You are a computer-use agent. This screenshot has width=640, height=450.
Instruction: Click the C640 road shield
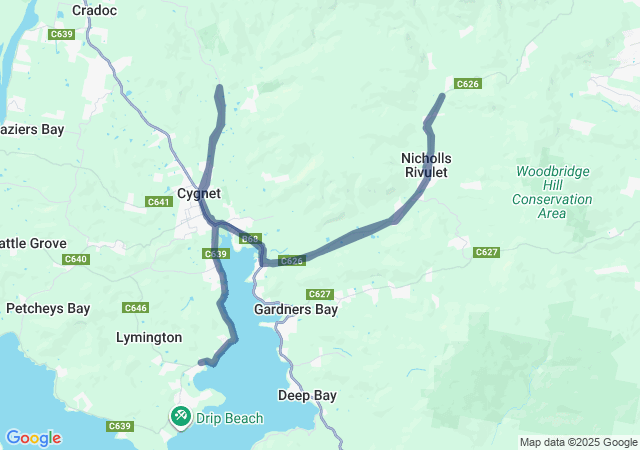76,259
